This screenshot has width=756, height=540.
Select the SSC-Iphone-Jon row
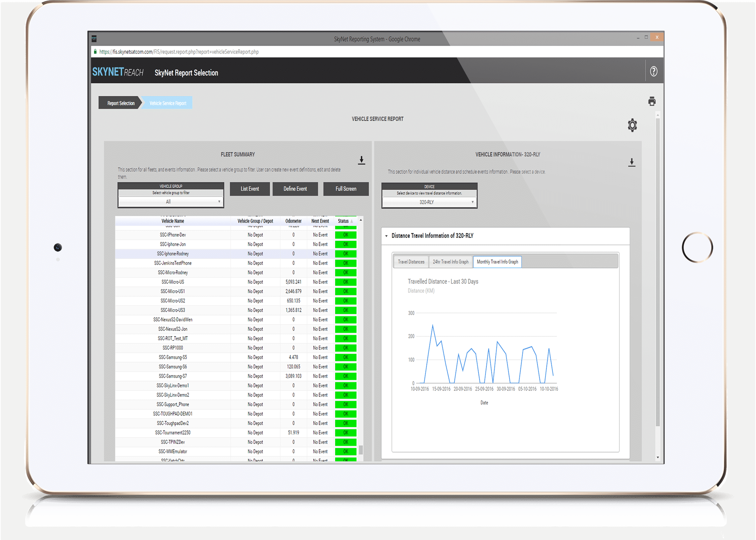(x=236, y=244)
